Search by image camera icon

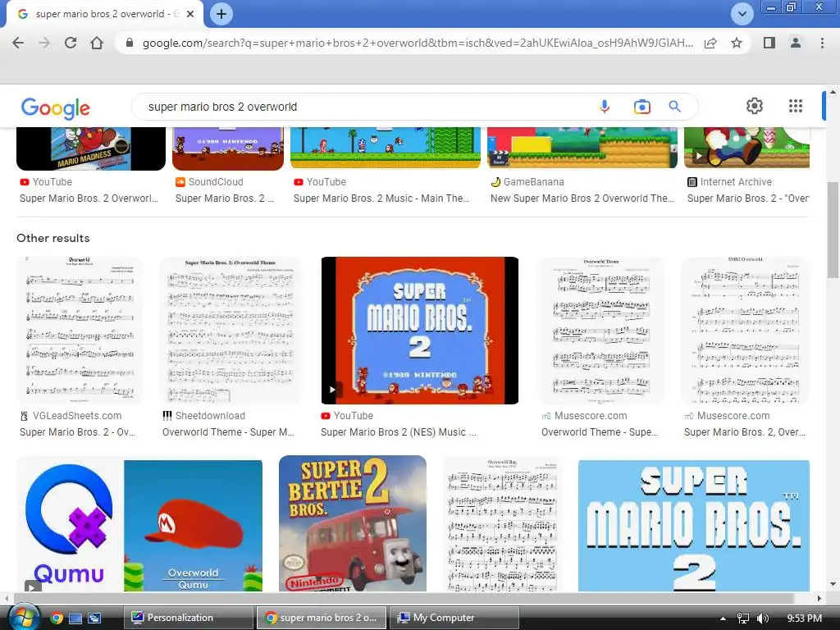point(641,107)
